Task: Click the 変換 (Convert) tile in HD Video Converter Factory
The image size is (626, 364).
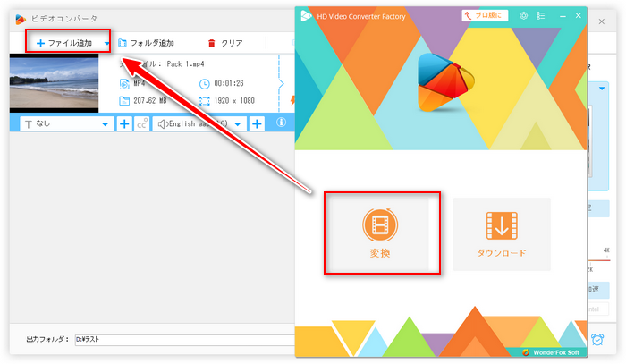Action: coord(380,234)
